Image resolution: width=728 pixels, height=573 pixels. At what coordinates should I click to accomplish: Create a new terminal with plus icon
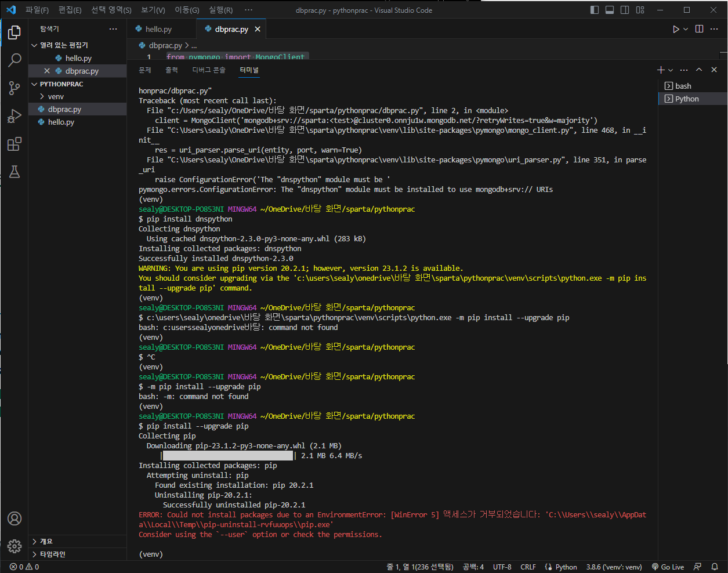(x=661, y=70)
